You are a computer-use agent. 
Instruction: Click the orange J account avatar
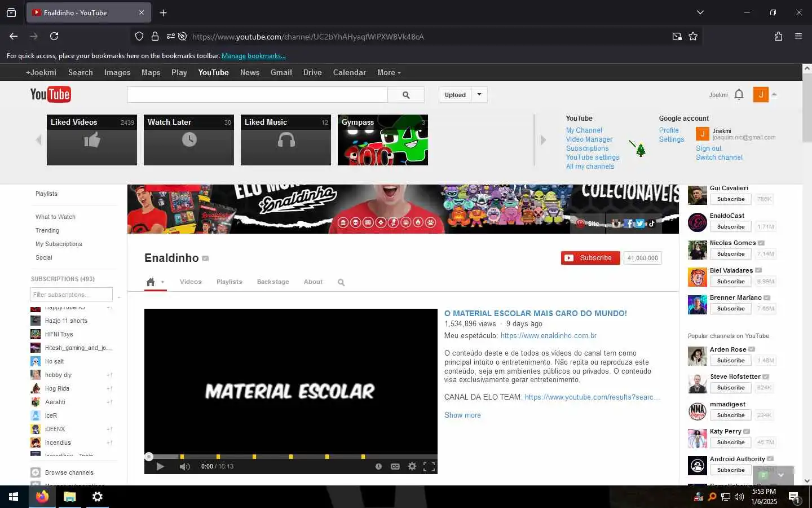pyautogui.click(x=761, y=95)
